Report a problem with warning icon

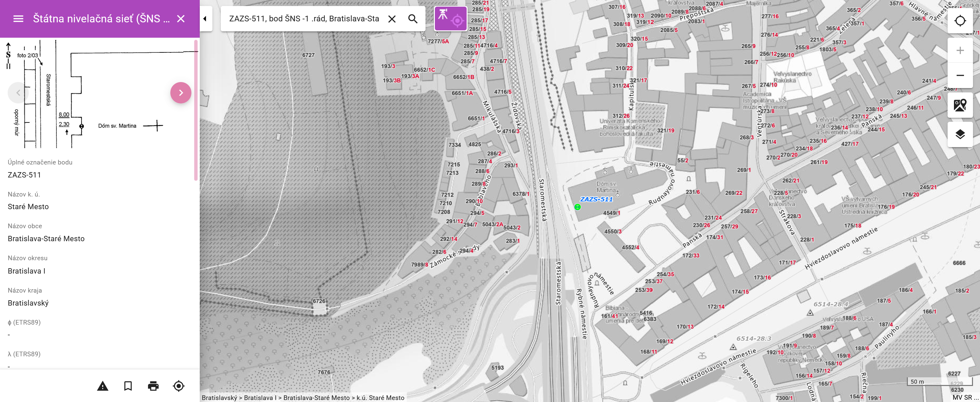click(103, 386)
